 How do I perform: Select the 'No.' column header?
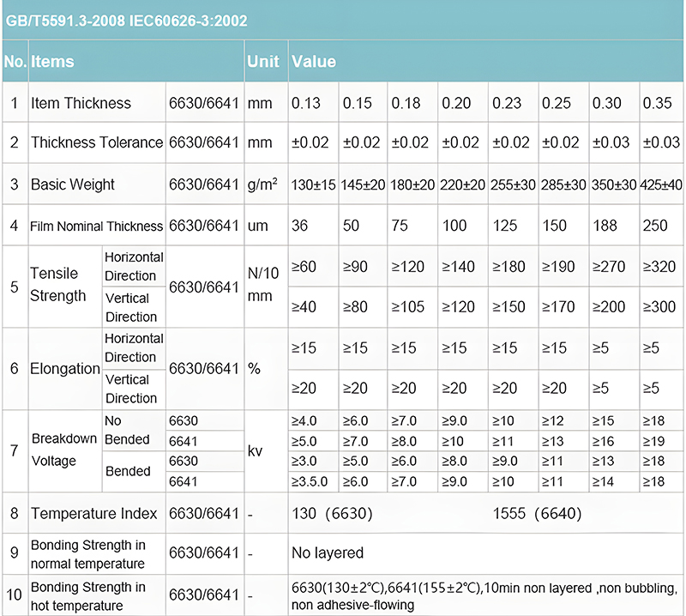tap(15, 61)
